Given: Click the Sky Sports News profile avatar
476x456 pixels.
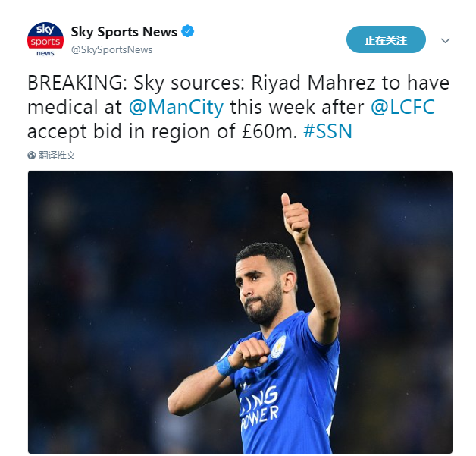Looking at the screenshot, I should [45, 39].
